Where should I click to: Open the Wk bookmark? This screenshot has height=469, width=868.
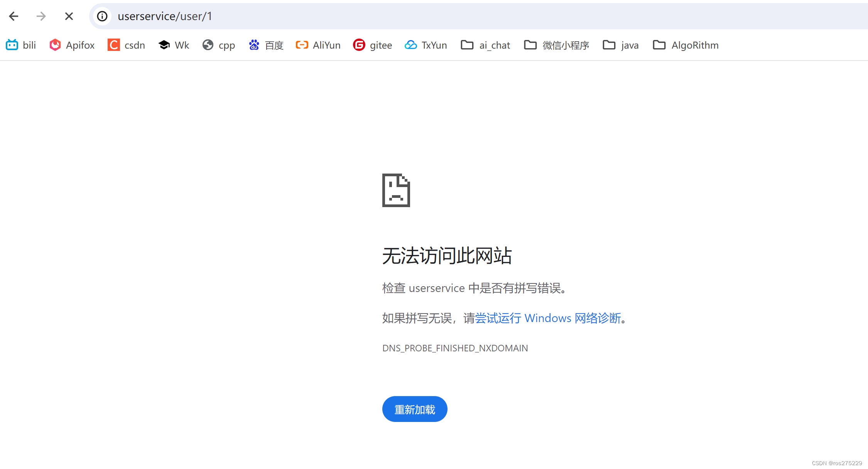pyautogui.click(x=174, y=45)
